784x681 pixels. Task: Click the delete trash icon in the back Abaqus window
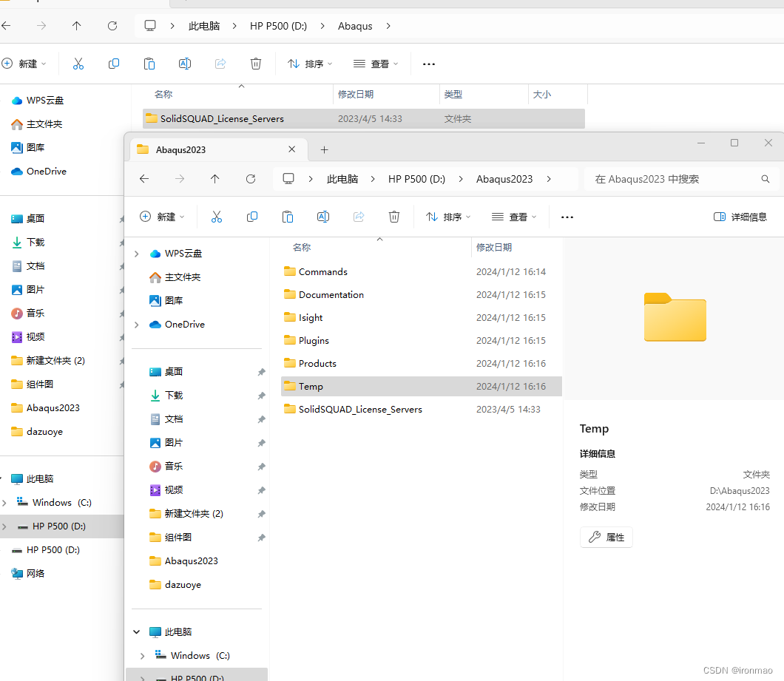256,64
